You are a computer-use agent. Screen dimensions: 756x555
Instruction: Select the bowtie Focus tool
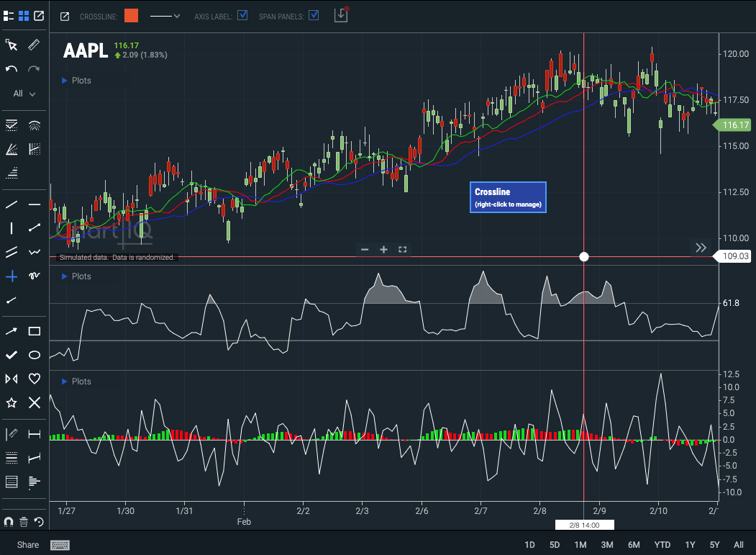(12, 379)
